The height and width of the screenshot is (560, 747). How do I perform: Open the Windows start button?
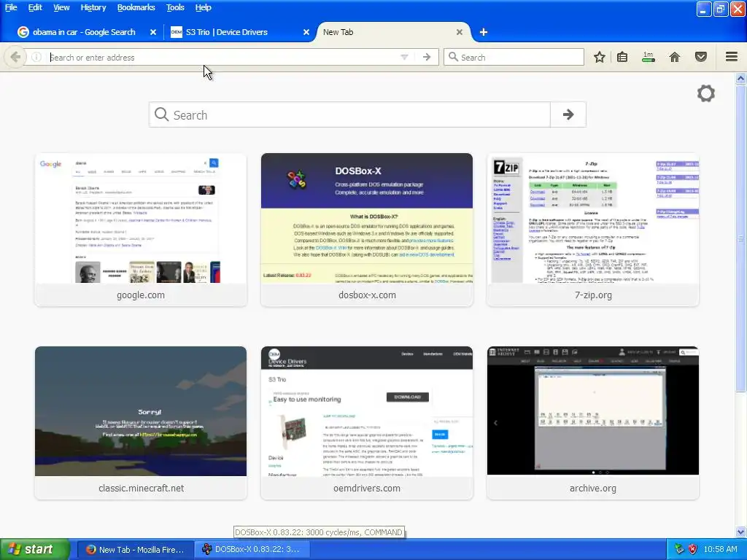[x=34, y=549]
